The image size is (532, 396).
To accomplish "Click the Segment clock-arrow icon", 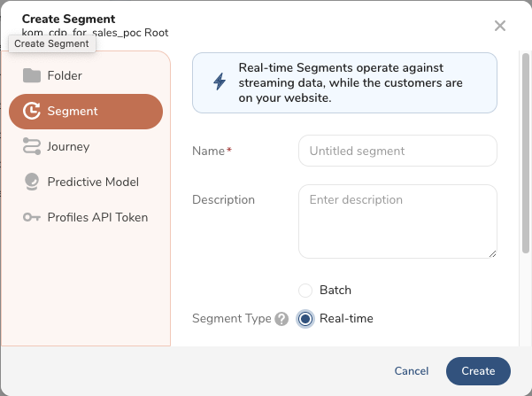I will pos(32,111).
